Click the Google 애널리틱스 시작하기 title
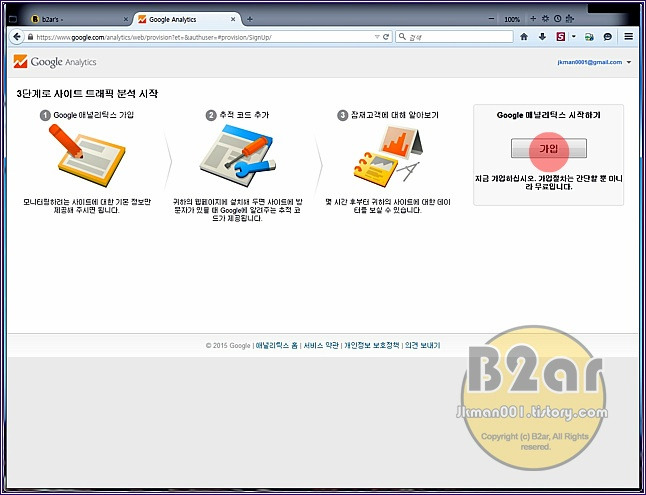The height and width of the screenshot is (495, 646). coord(548,115)
